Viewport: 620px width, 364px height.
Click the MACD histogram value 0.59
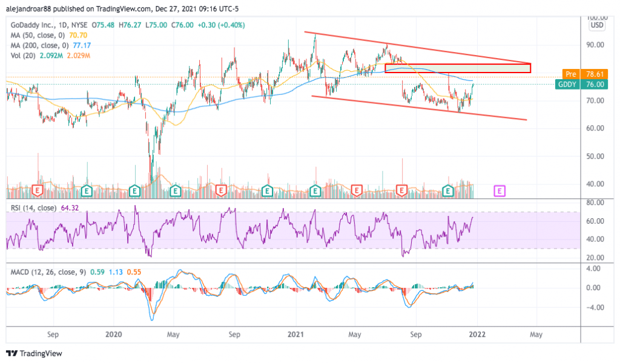pos(97,272)
